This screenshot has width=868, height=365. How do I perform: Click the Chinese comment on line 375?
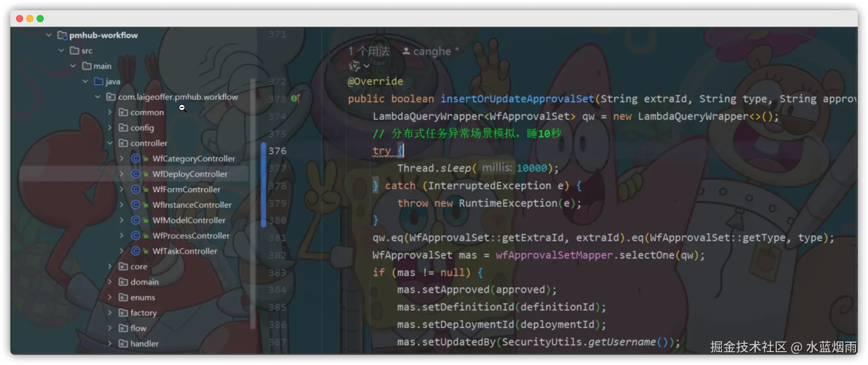click(467, 134)
